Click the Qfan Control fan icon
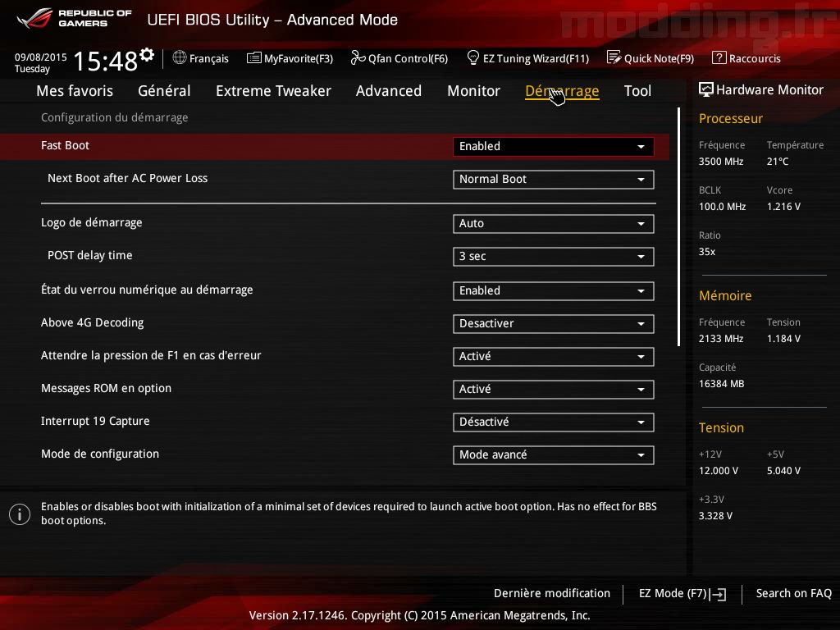Viewport: 840px width, 630px height. click(x=358, y=57)
